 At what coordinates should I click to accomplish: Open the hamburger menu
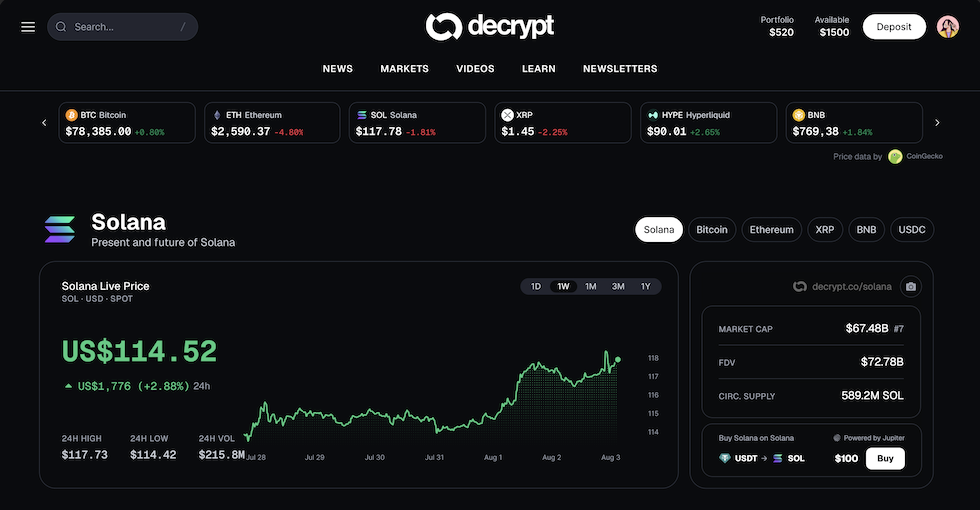28,27
